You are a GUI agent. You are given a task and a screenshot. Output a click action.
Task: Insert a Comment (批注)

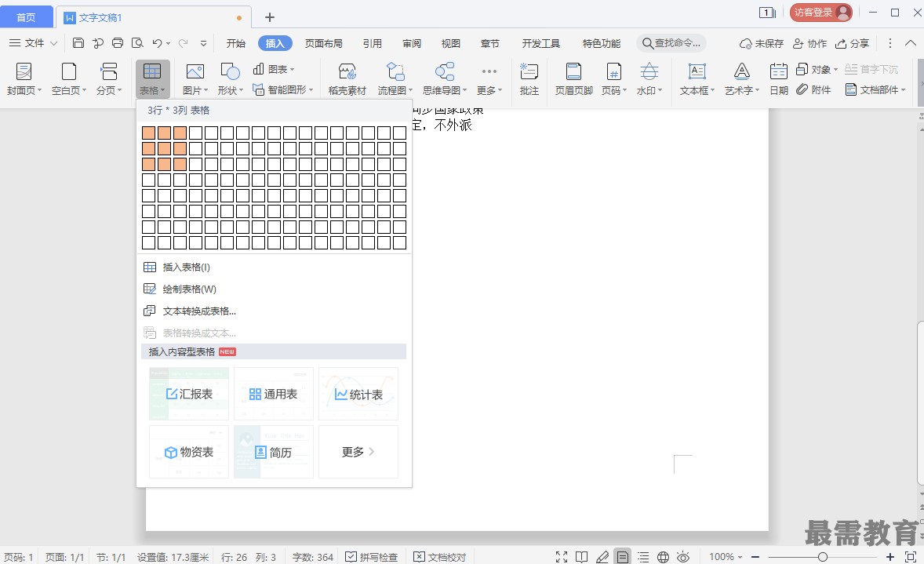pos(529,78)
